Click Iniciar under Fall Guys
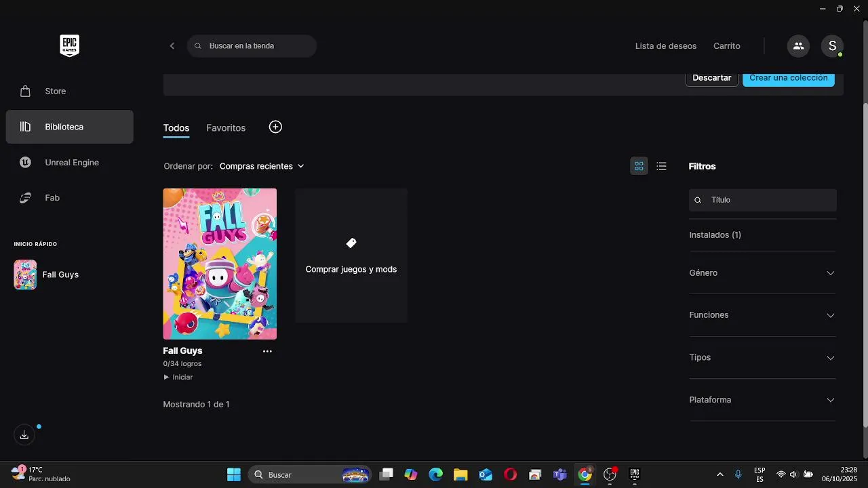868x488 pixels. 178,378
